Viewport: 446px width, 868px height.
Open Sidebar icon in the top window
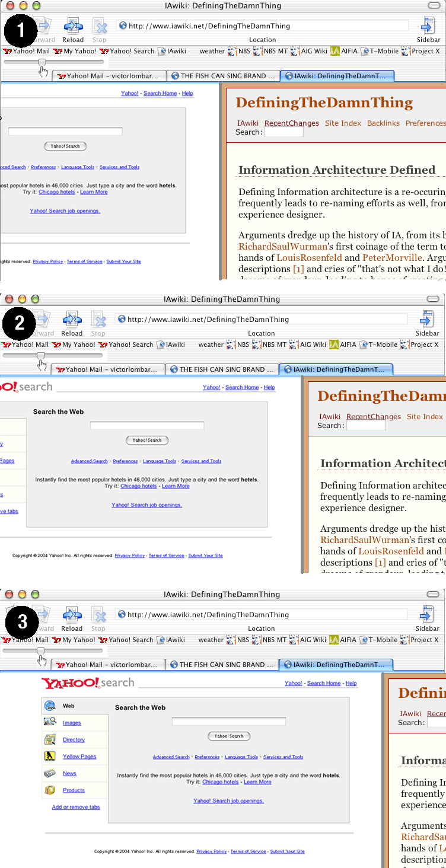point(428,25)
